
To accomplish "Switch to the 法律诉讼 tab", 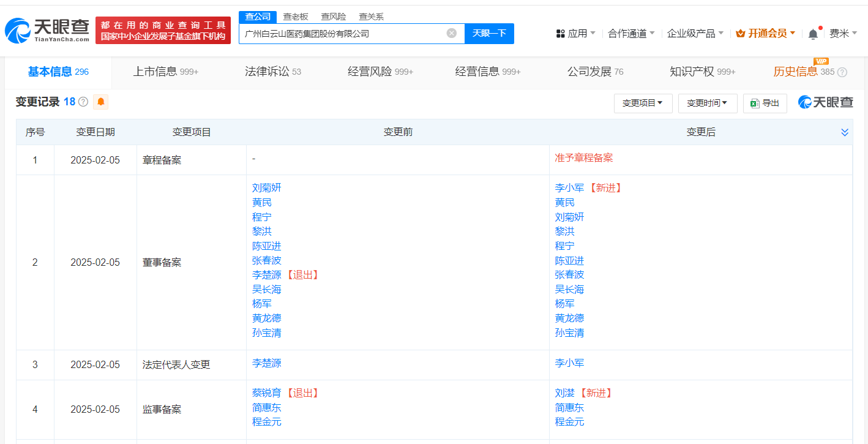I will [x=272, y=72].
